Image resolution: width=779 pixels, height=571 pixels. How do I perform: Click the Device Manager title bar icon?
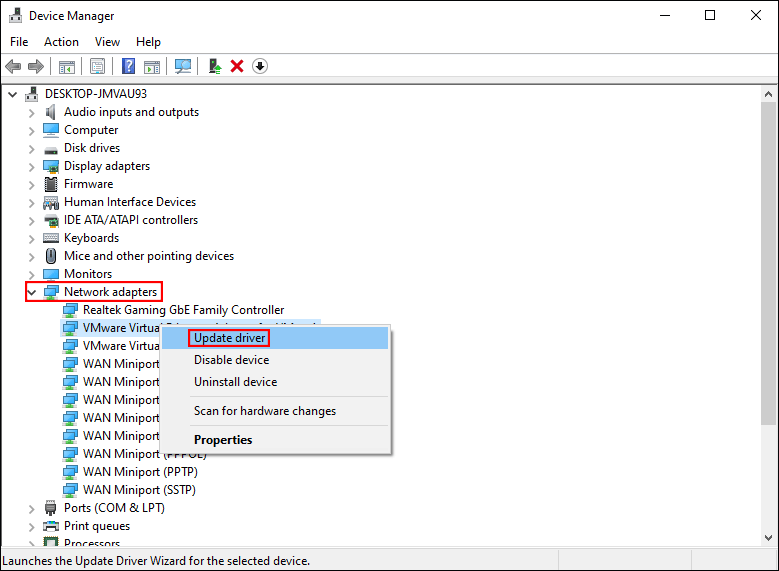point(15,15)
